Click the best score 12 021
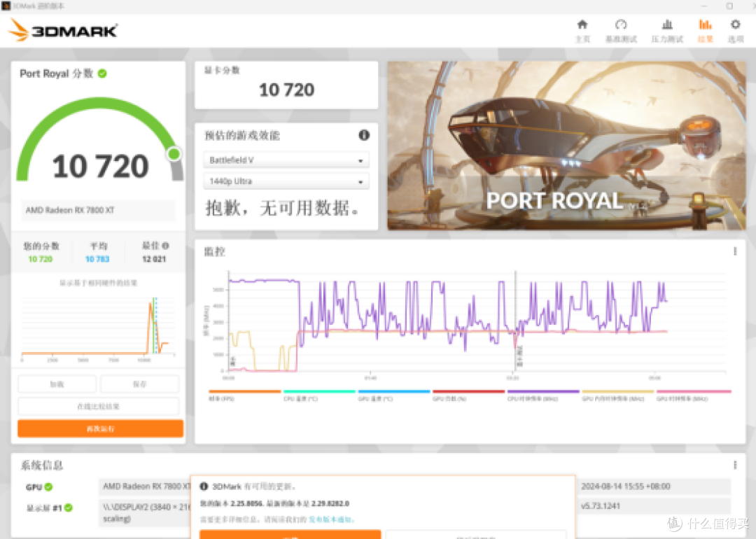Screen dimensions: 756x539 154,259
